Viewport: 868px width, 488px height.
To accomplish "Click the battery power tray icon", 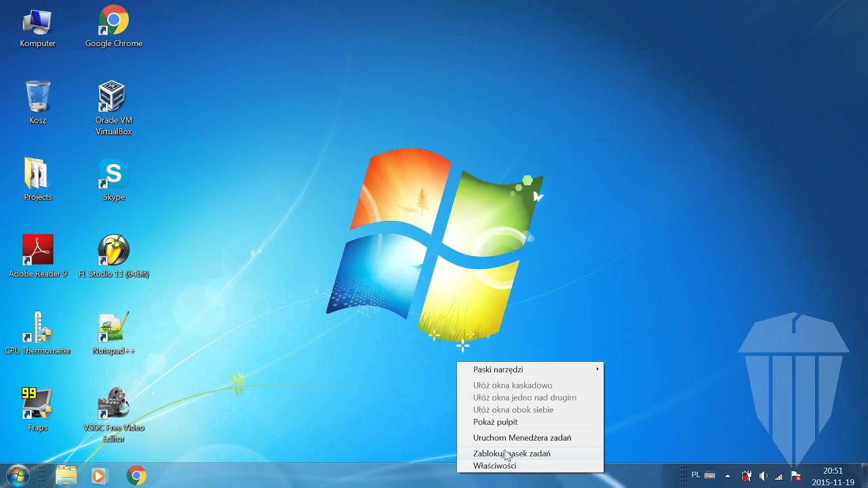I will 746,476.
